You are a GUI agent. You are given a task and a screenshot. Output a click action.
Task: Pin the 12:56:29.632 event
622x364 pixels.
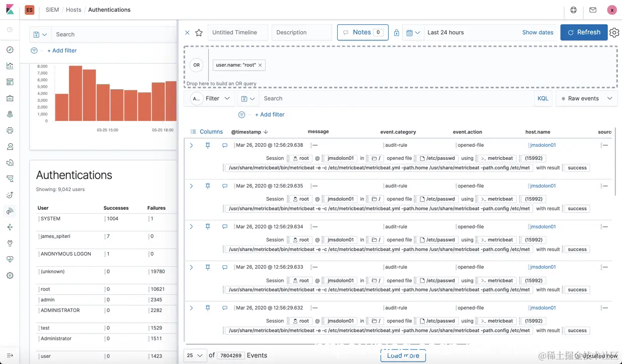point(208,308)
